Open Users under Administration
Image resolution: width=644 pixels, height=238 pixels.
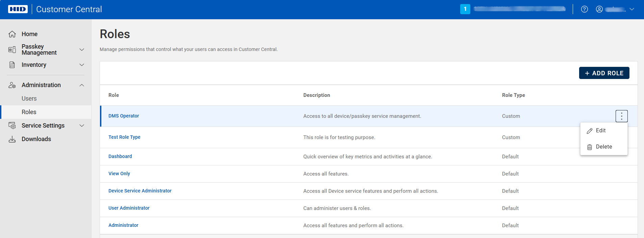pyautogui.click(x=29, y=99)
